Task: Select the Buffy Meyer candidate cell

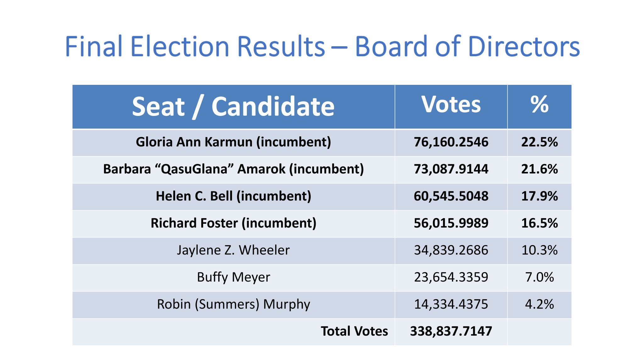Action: pyautogui.click(x=233, y=277)
